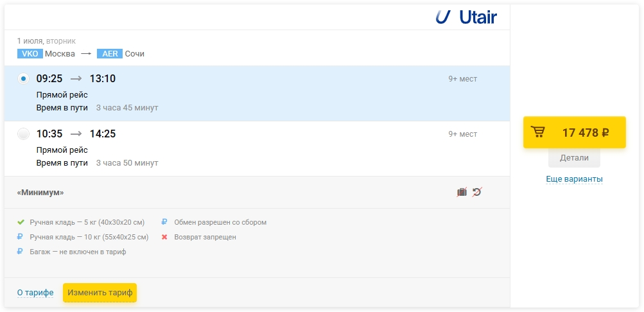644x312 pixels.
Task: Click the no-refund icon beside baggage
Action: tap(477, 192)
